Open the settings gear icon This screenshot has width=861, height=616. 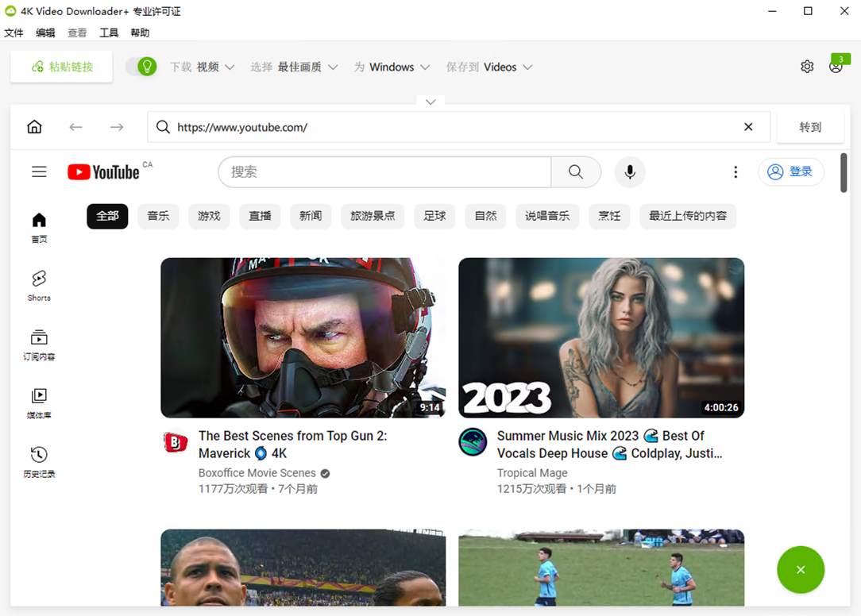[x=807, y=67]
